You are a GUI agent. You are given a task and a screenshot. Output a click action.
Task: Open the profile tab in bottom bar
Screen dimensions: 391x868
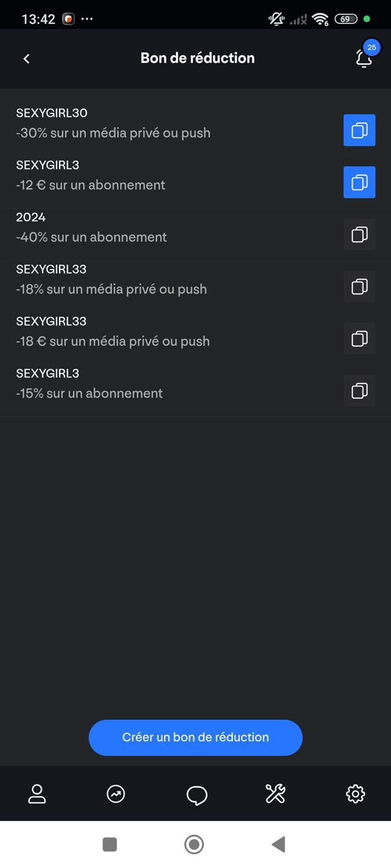click(37, 794)
